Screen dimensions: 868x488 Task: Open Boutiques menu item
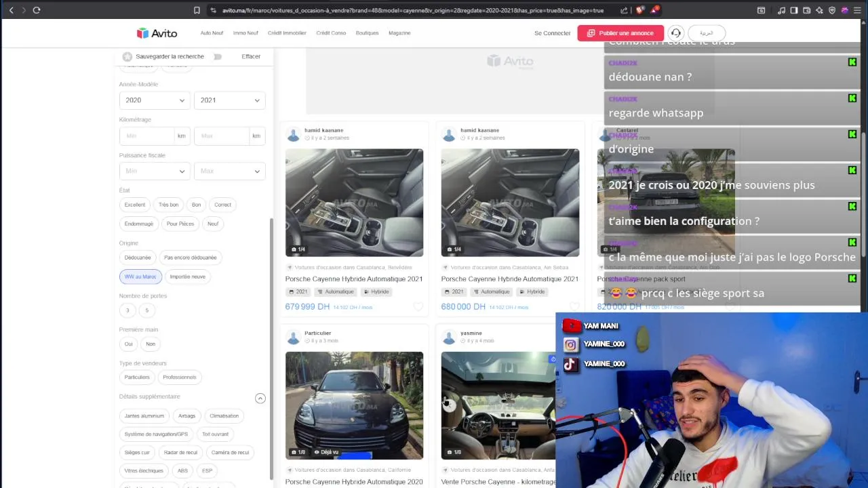pos(367,33)
